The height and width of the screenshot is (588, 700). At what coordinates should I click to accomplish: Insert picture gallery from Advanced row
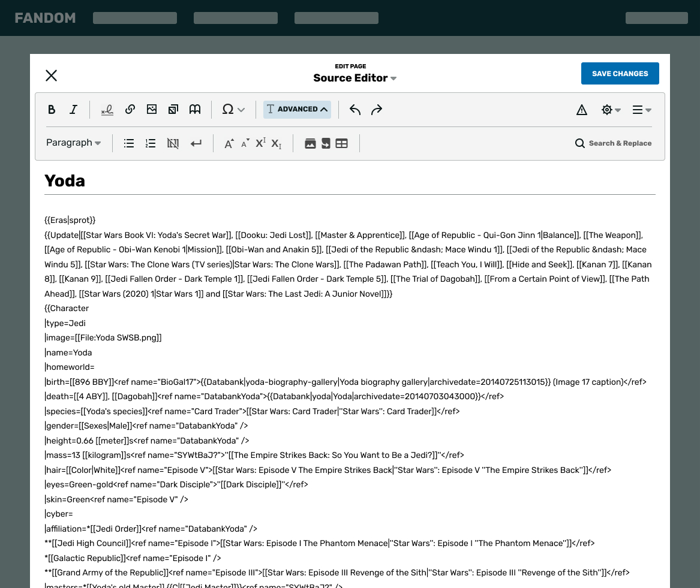[x=310, y=143]
